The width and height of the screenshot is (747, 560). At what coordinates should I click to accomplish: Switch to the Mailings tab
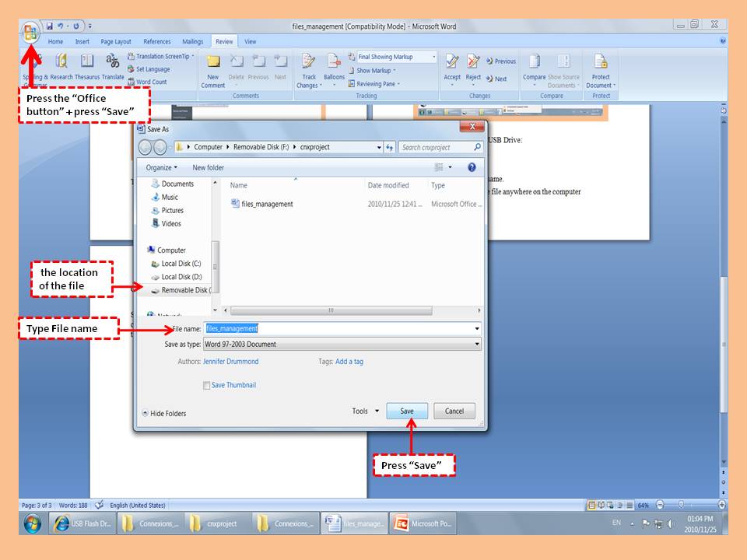pos(192,41)
